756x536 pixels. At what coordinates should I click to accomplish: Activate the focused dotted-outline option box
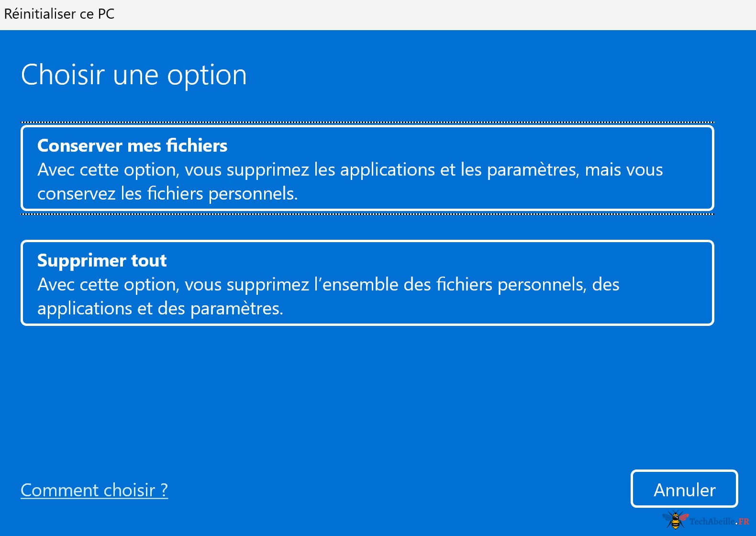pyautogui.click(x=367, y=168)
